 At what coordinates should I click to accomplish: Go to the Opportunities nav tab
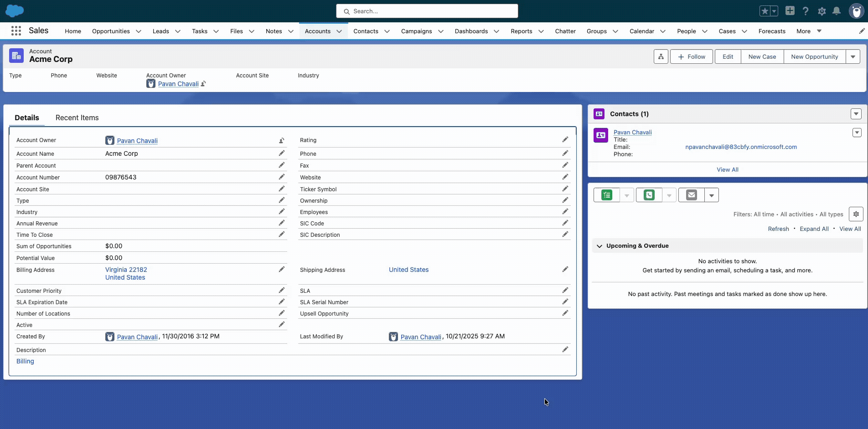[x=111, y=31]
